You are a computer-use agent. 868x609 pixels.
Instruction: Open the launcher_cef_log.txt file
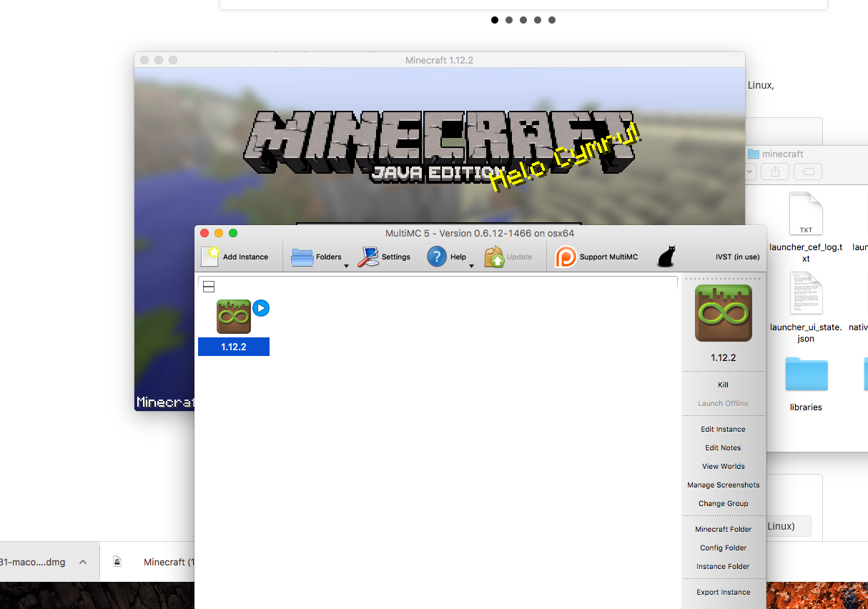point(806,214)
